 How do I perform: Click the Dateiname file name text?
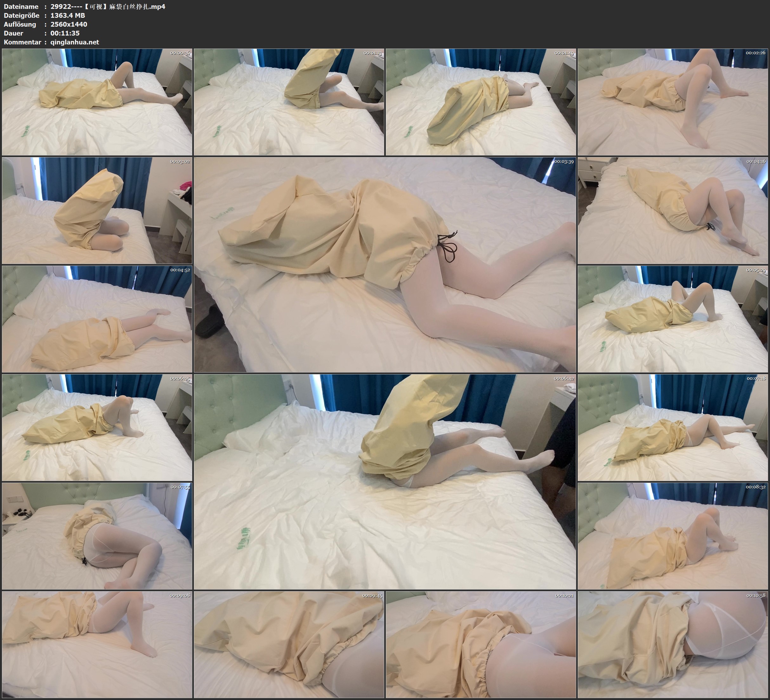pyautogui.click(x=108, y=6)
